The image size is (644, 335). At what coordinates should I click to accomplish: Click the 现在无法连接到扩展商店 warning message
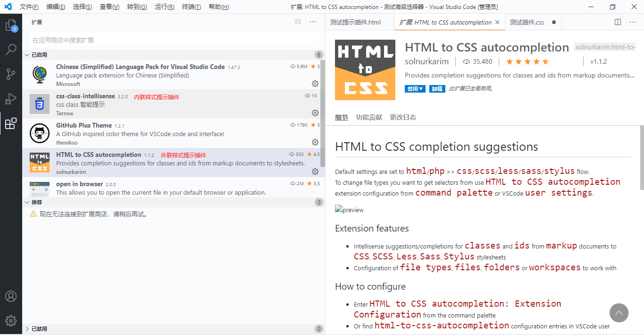93,214
